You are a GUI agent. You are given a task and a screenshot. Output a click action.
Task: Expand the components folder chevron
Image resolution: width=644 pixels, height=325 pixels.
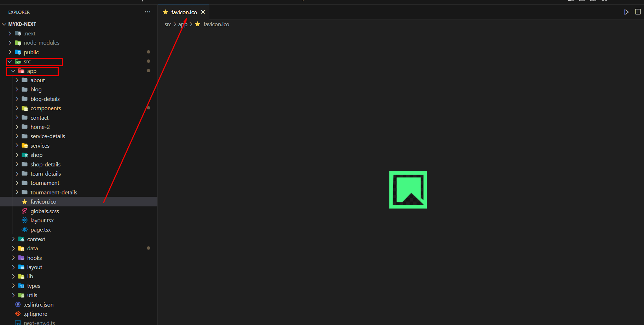pos(17,108)
